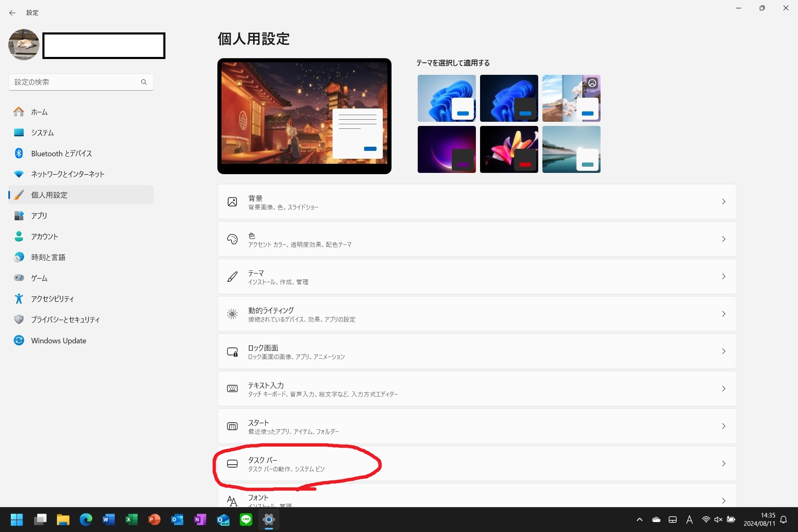Open Windows Update in the sidebar
Image resolution: width=798 pixels, height=532 pixels.
58,340
